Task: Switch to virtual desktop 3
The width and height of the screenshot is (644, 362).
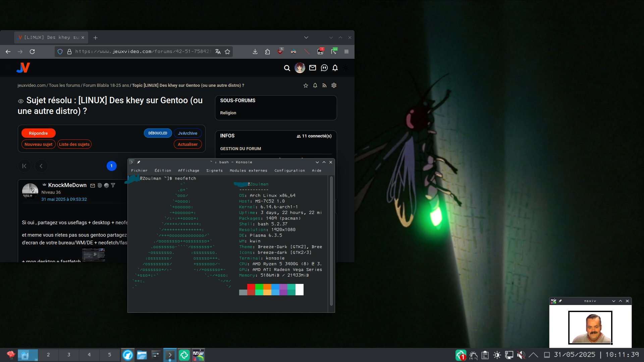Action: click(69, 355)
